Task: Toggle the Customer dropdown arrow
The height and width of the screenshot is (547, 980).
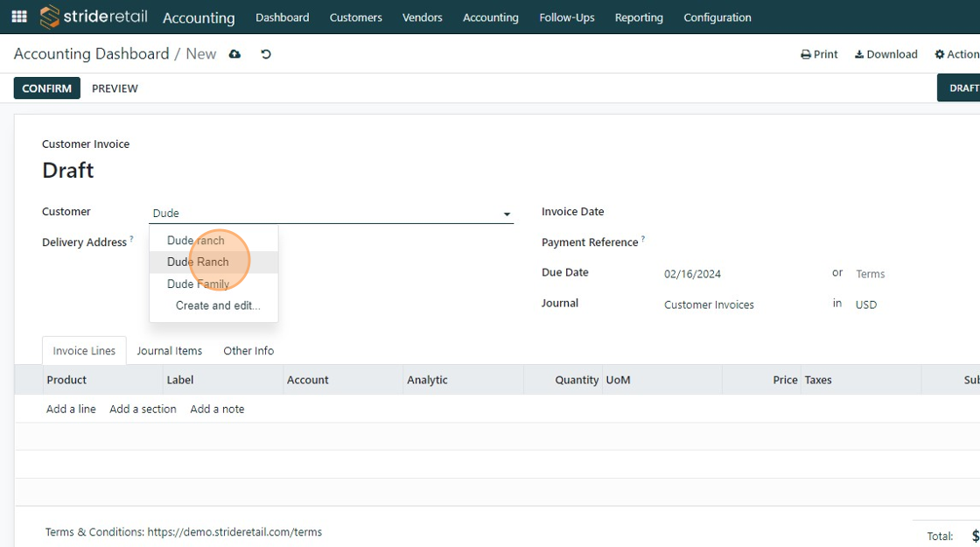Action: point(507,214)
